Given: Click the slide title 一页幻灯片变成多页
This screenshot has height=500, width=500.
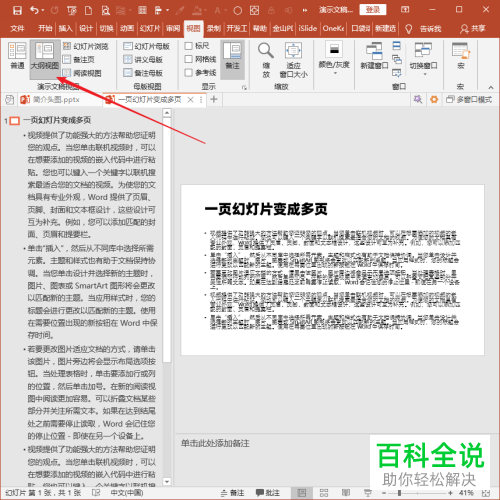Looking at the screenshot, I should pyautogui.click(x=266, y=209).
